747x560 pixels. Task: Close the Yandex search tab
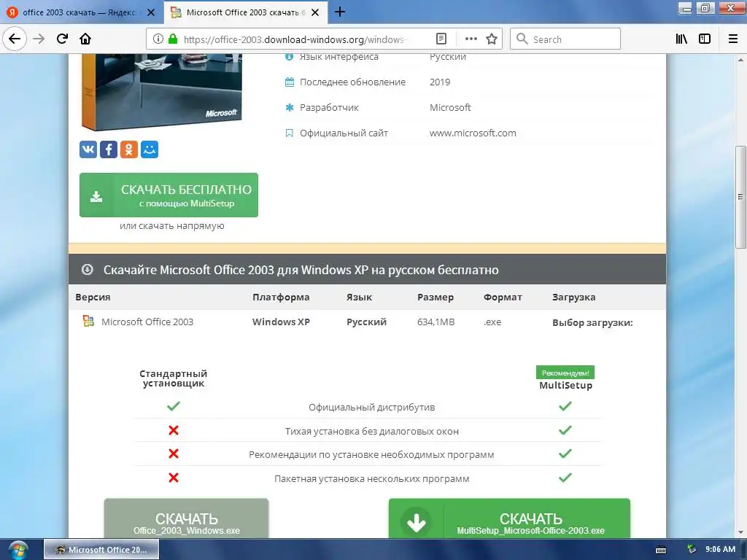tap(151, 12)
